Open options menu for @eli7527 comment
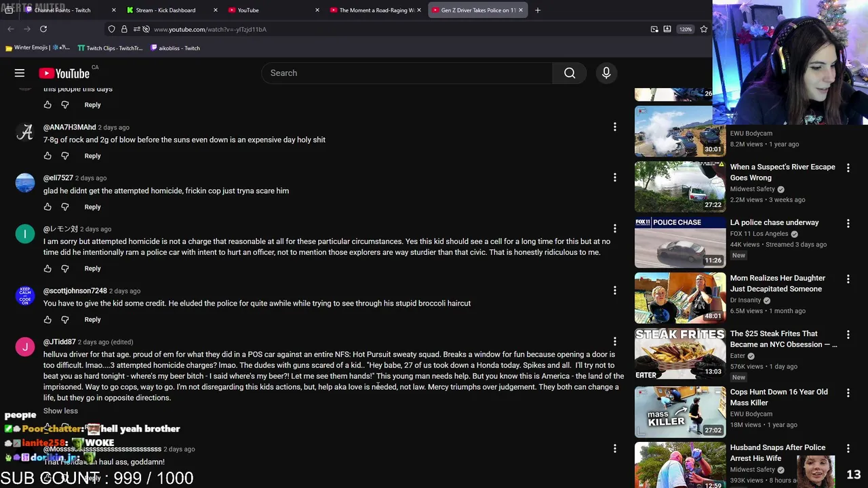Screen dimensions: 868x488 click(615, 178)
